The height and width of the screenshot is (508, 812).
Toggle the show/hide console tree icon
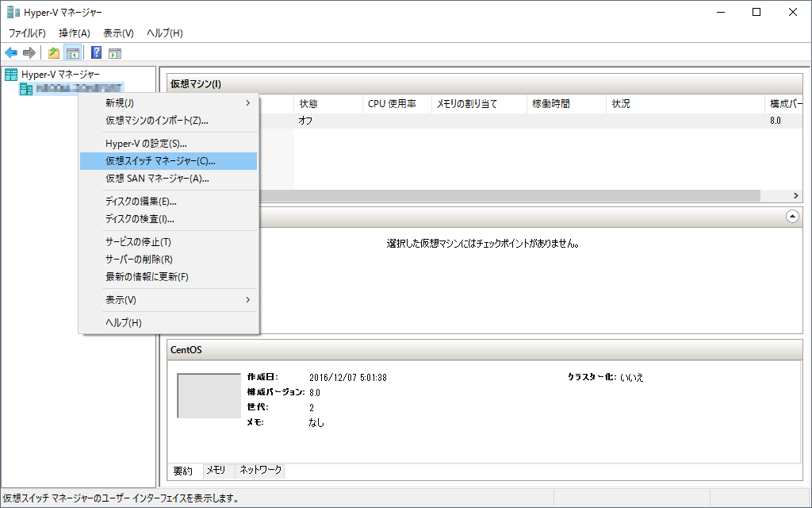[72, 53]
